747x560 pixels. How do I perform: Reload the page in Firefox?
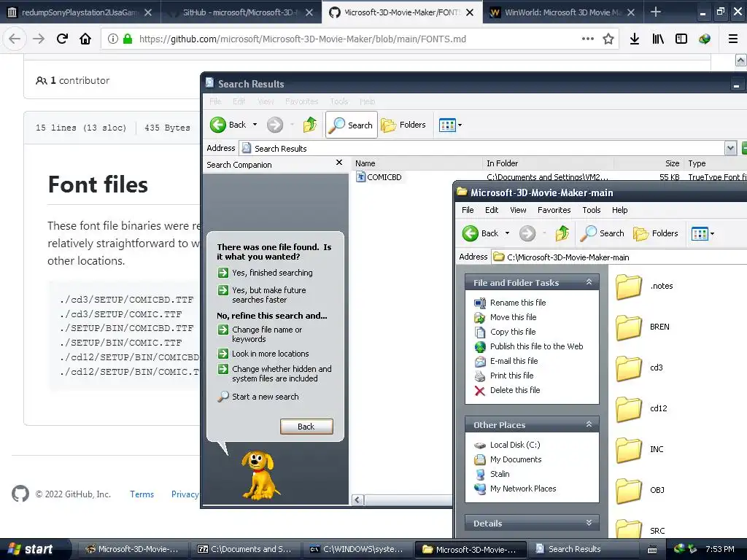(62, 39)
